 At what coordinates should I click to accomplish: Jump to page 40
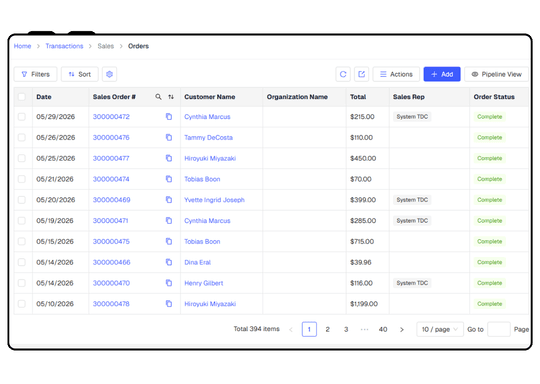click(x=383, y=329)
